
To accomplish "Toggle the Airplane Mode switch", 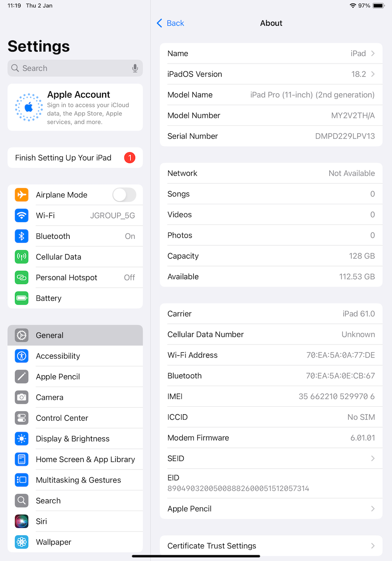I will coord(124,195).
